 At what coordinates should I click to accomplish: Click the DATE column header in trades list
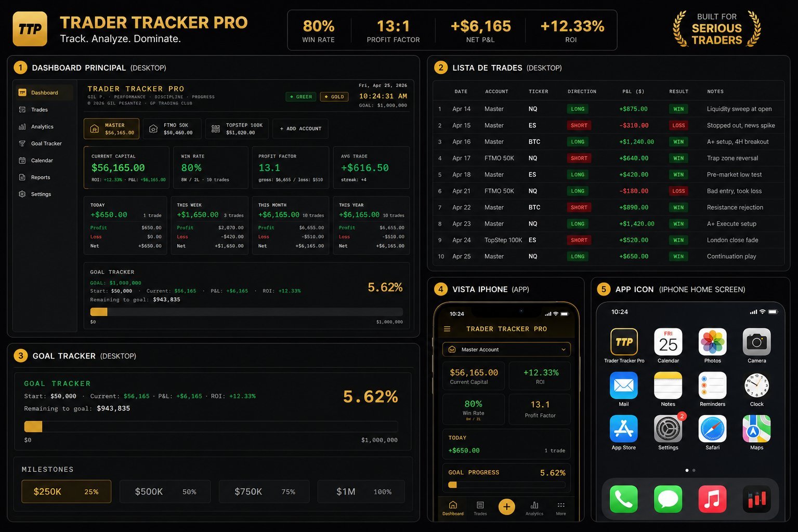[x=461, y=91]
